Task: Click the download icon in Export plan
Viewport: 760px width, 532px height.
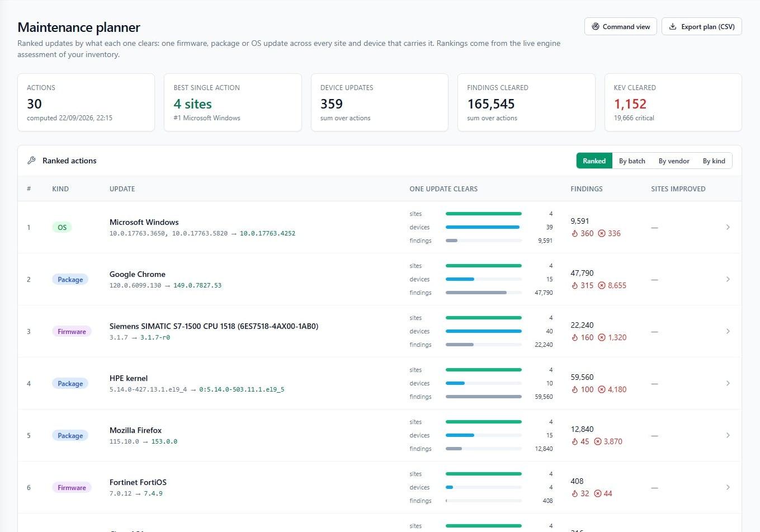Action: click(x=673, y=26)
